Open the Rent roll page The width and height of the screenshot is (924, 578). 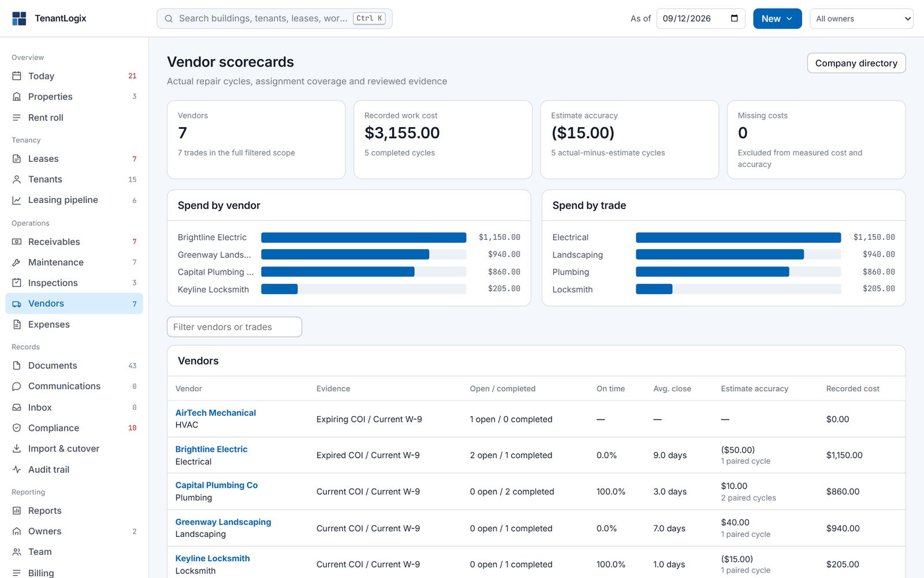click(x=74, y=117)
